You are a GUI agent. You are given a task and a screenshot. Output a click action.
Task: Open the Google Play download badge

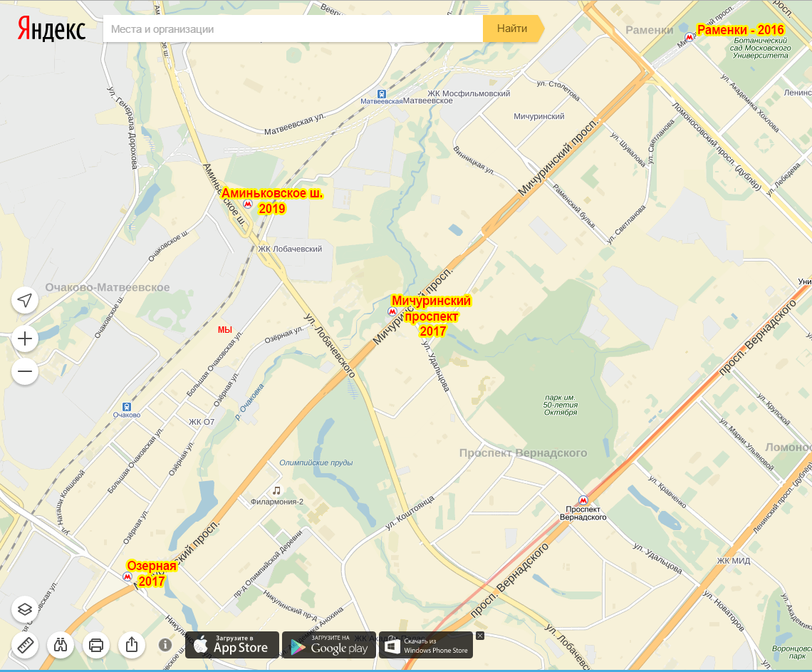329,645
